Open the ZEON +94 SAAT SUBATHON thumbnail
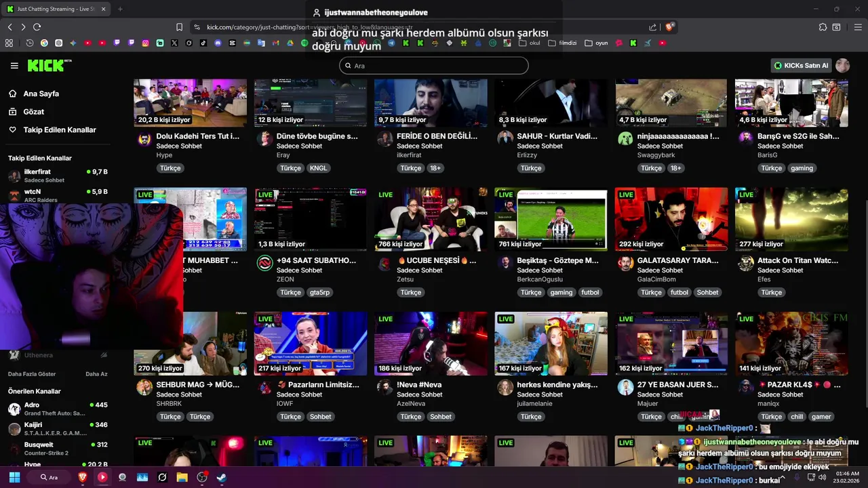This screenshot has height=488, width=868. click(311, 219)
